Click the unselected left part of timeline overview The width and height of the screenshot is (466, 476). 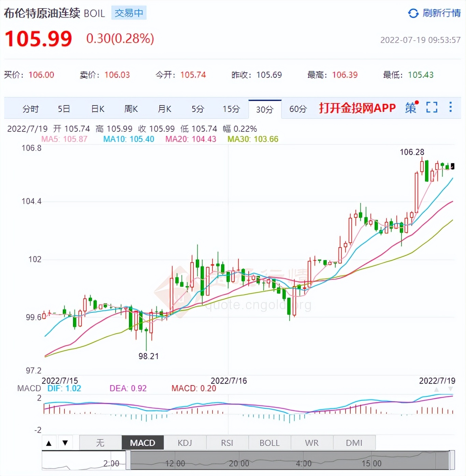coord(84,460)
